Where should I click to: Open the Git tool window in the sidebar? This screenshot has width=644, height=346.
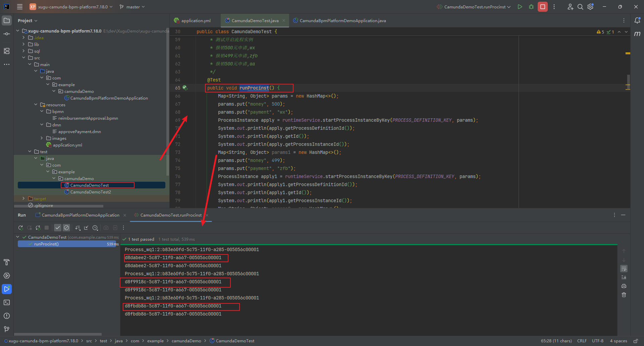(7, 329)
